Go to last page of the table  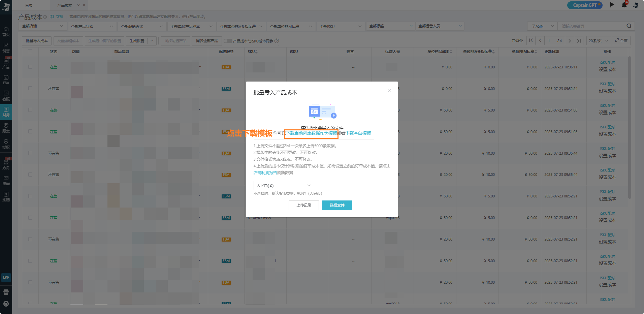[x=579, y=40]
